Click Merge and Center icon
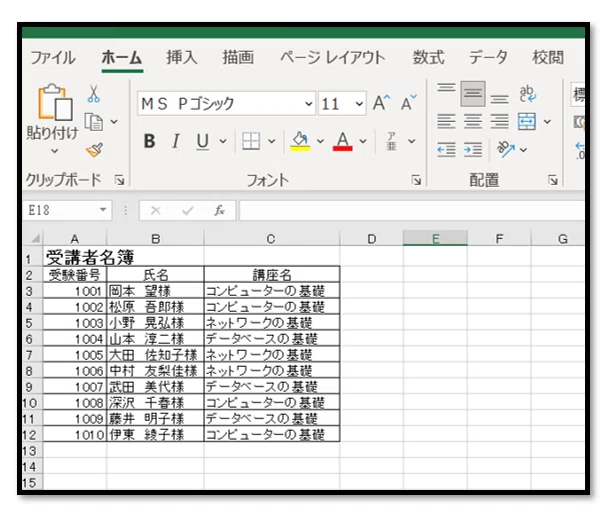 [x=527, y=122]
